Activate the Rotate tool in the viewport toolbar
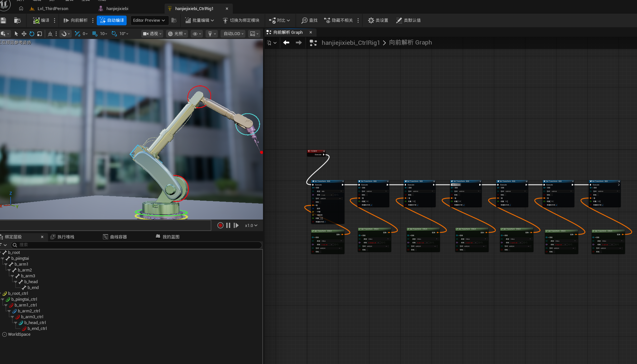Screen dimensions: 637x364 [32, 34]
